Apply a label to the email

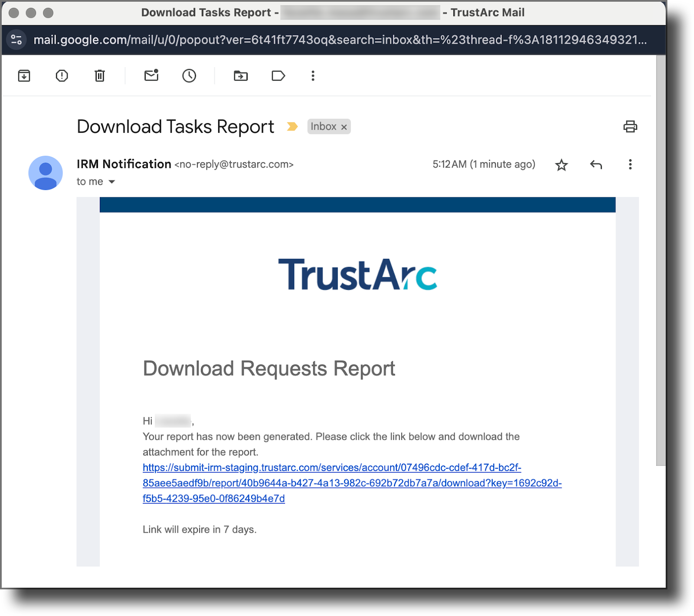pos(278,75)
